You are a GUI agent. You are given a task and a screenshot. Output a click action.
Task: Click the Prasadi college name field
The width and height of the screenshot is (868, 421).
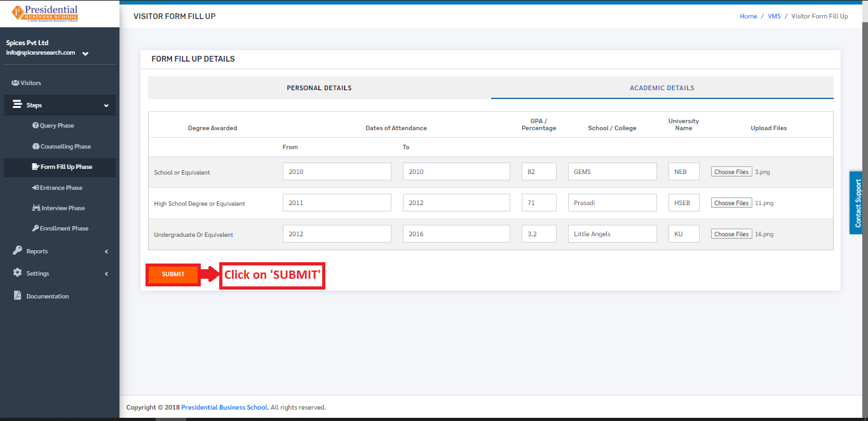pyautogui.click(x=613, y=203)
